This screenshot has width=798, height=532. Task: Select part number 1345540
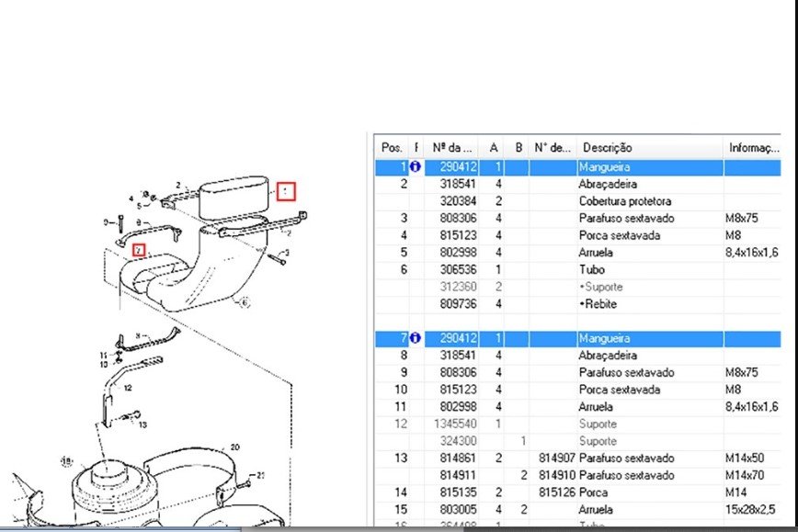[455, 424]
